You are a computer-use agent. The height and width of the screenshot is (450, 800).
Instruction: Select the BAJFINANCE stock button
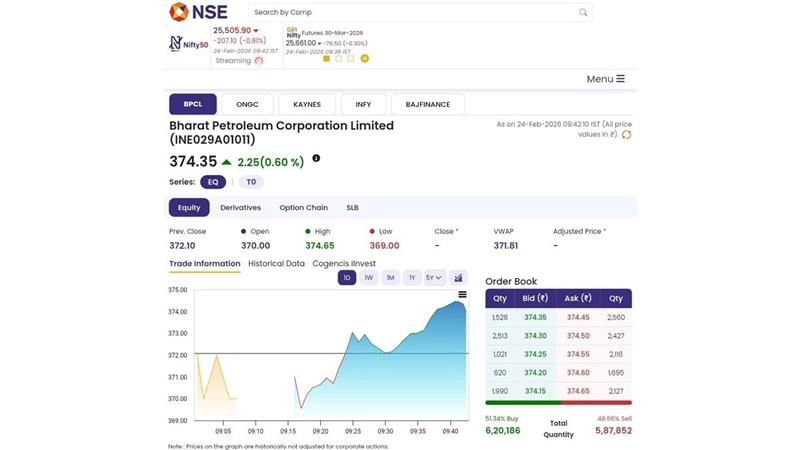pos(427,104)
